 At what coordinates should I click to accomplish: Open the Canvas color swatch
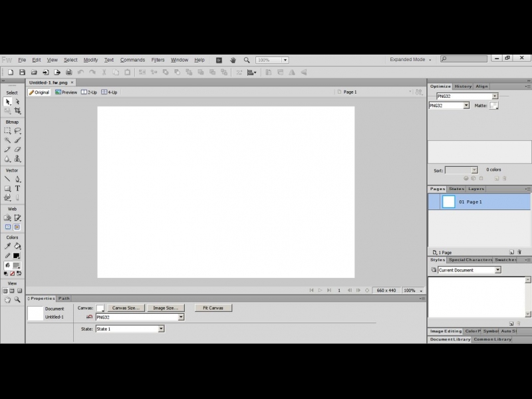100,308
